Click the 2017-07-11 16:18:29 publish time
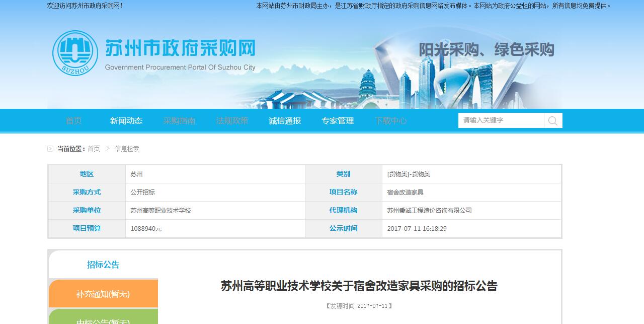644x324 pixels. click(417, 229)
